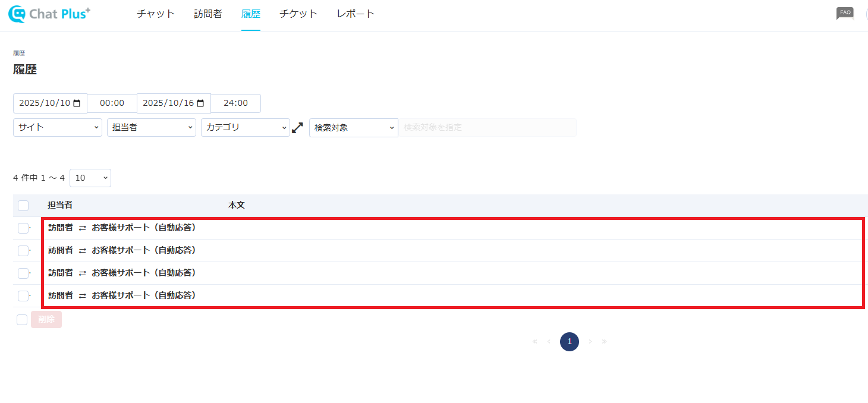The image size is (868, 403).
Task: Switch to the チャット tab
Action: (x=156, y=14)
